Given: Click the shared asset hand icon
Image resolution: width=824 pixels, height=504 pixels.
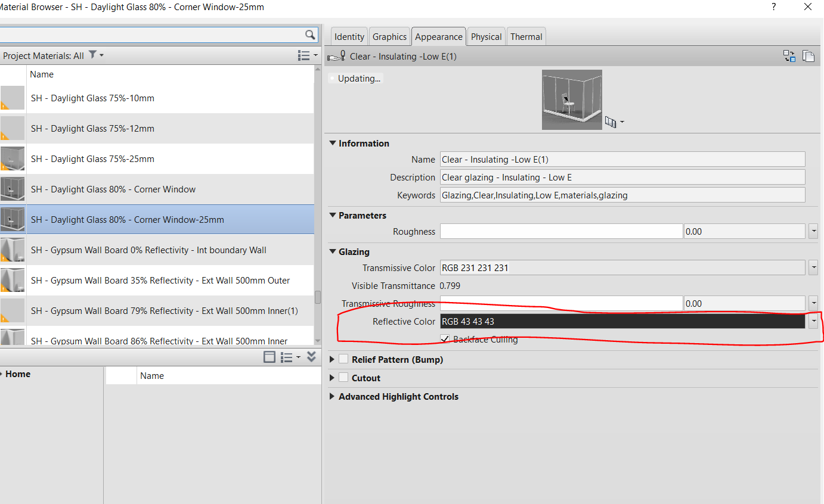Looking at the screenshot, I should click(337, 56).
